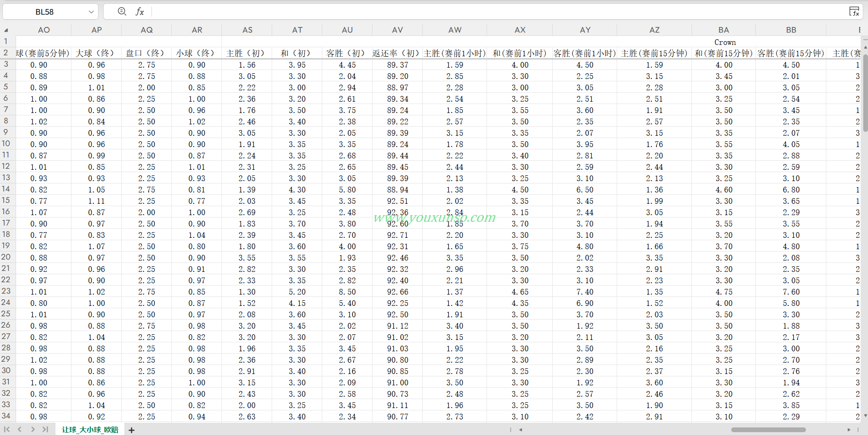Click the 客胜（初） header cell
This screenshot has height=435, width=868.
[x=347, y=53]
